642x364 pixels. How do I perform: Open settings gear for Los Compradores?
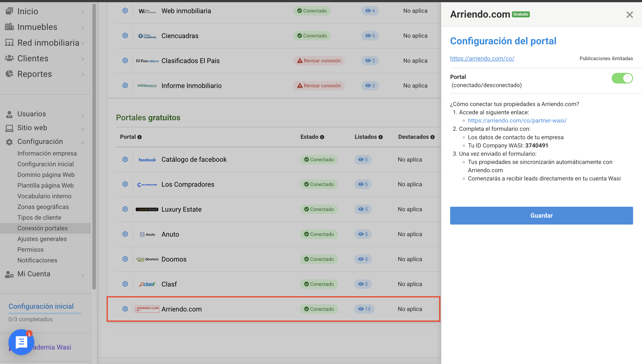(x=125, y=184)
